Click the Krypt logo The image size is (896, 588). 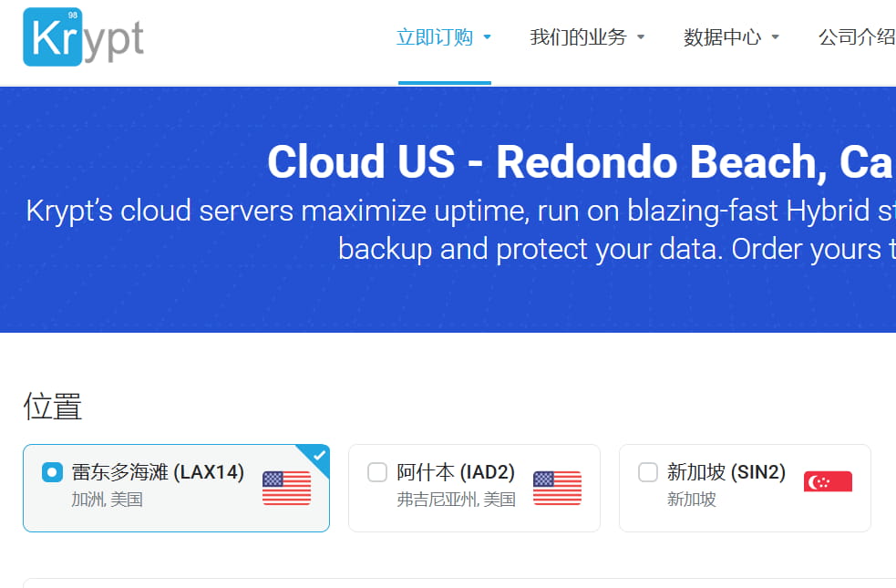click(84, 37)
